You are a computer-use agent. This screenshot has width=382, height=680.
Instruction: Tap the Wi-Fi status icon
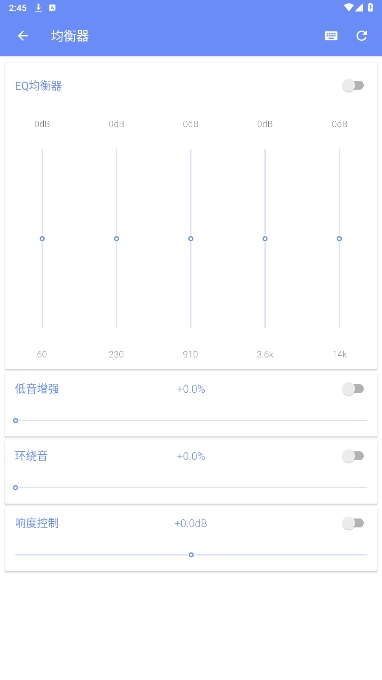349,7
